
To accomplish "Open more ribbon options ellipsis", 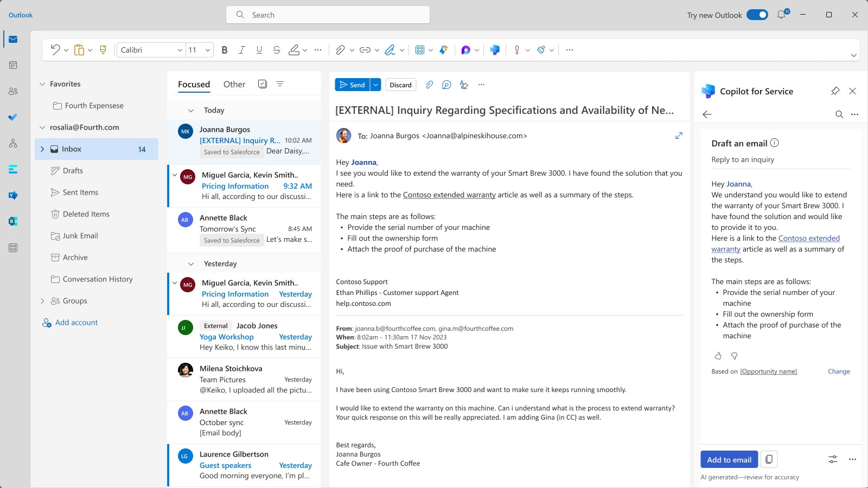I will [x=569, y=50].
